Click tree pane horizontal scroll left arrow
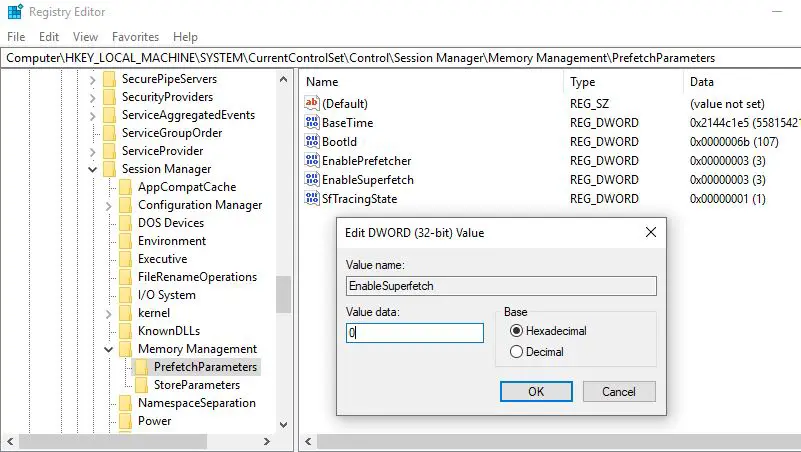The width and height of the screenshot is (801, 452). [x=10, y=441]
